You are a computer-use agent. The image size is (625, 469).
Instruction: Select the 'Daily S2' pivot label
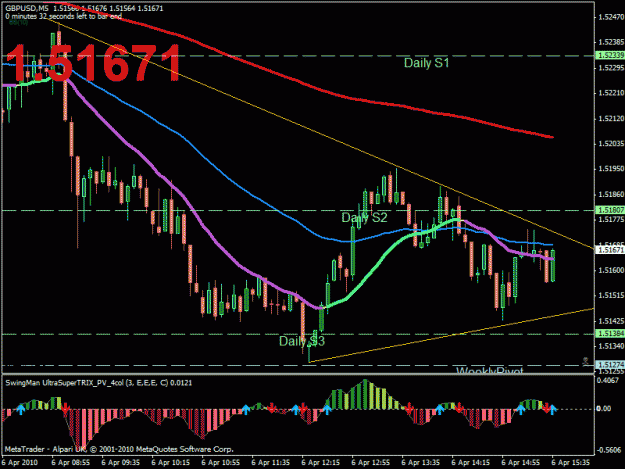364,218
